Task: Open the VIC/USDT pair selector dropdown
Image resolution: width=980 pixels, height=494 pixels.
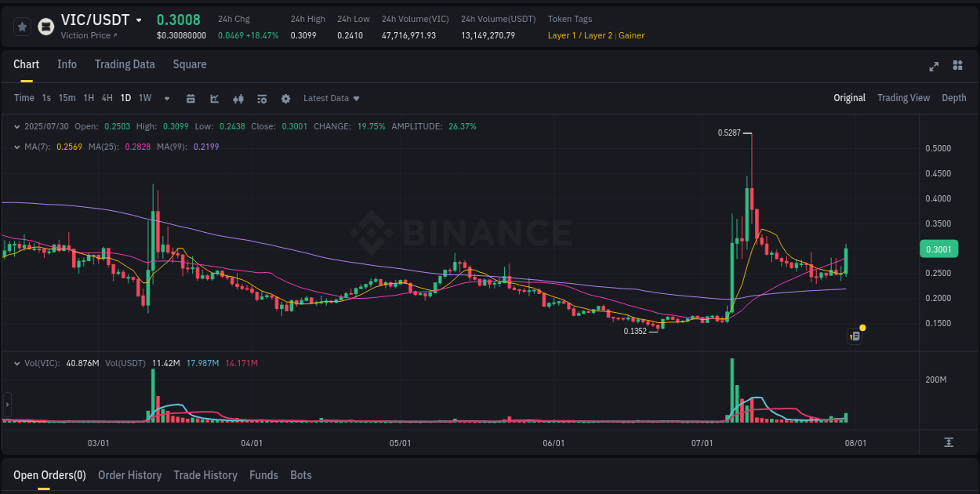Action: (x=138, y=20)
